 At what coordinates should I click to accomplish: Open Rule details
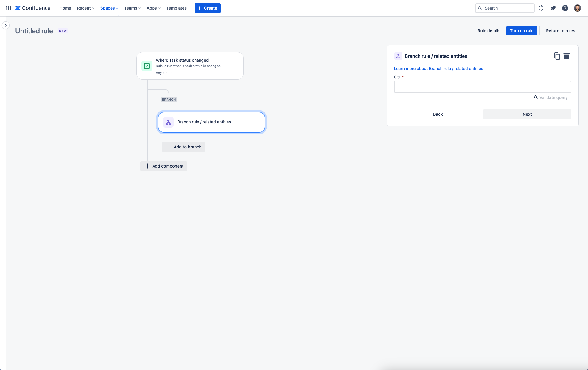point(489,31)
